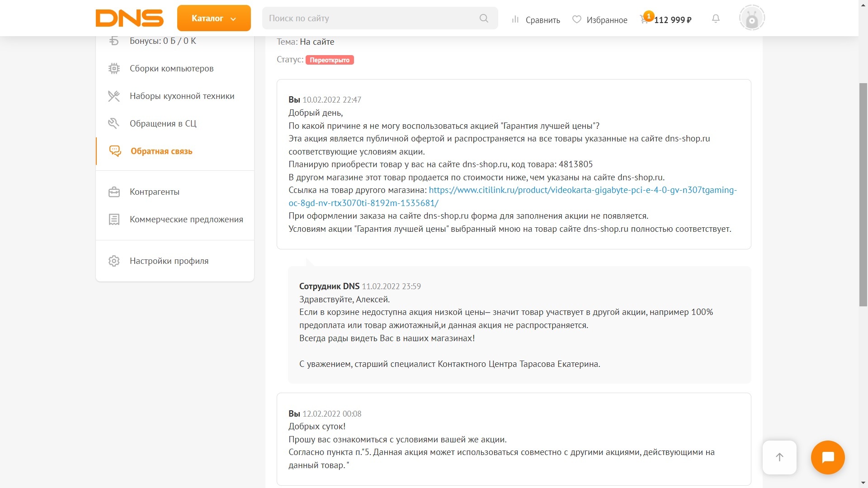Open Обращения в СЦ section
The height and width of the screenshot is (488, 868).
point(163,123)
